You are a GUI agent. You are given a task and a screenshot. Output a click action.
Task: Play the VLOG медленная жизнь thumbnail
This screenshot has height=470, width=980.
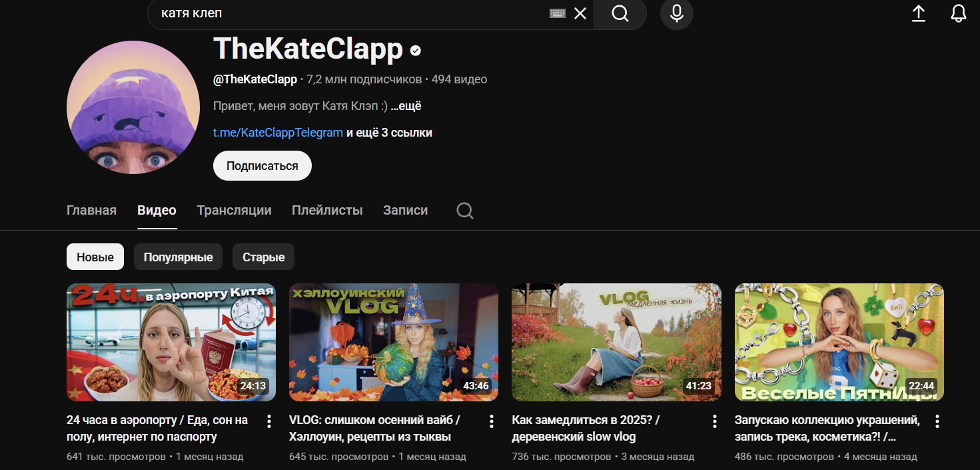(616, 342)
